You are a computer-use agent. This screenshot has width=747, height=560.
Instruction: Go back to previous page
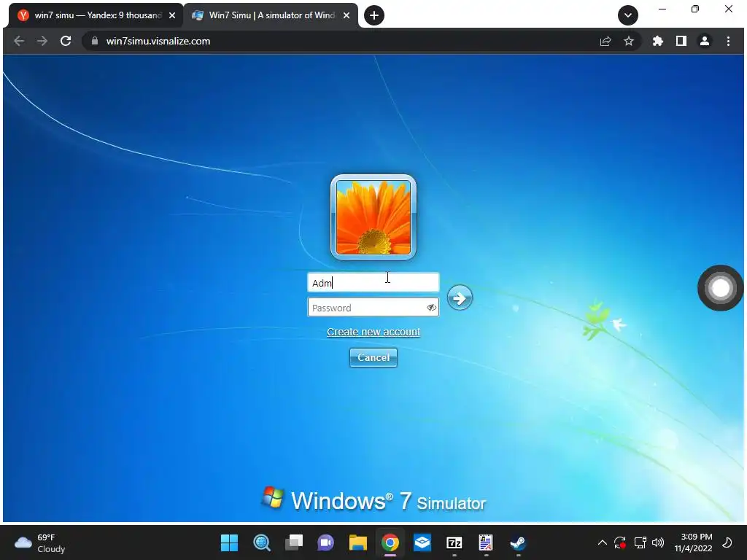(19, 41)
